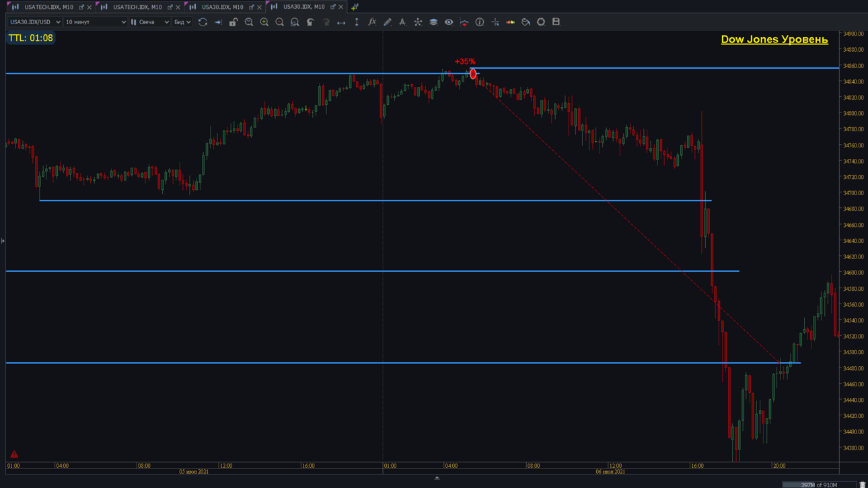Open the fx indicators menu
868x488 pixels.
pos(372,22)
